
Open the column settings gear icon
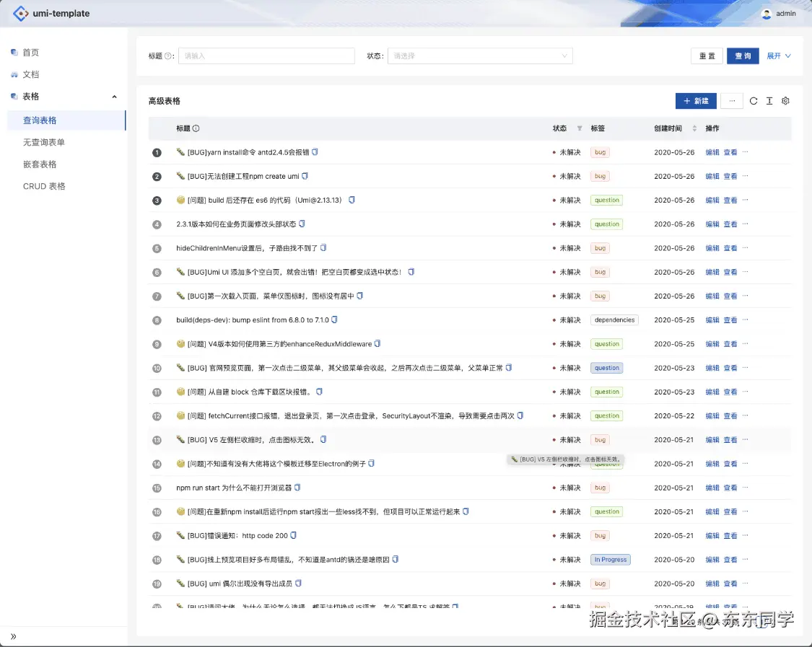785,101
